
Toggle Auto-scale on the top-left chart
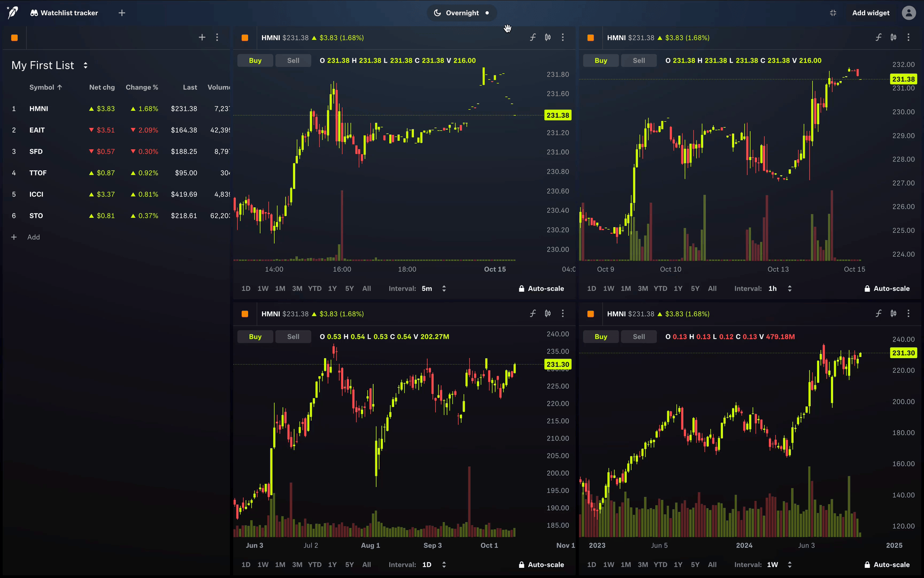pos(541,288)
